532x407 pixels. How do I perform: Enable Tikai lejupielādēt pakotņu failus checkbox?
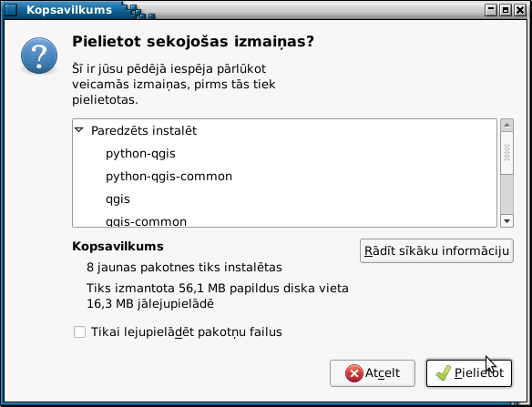pos(80,332)
